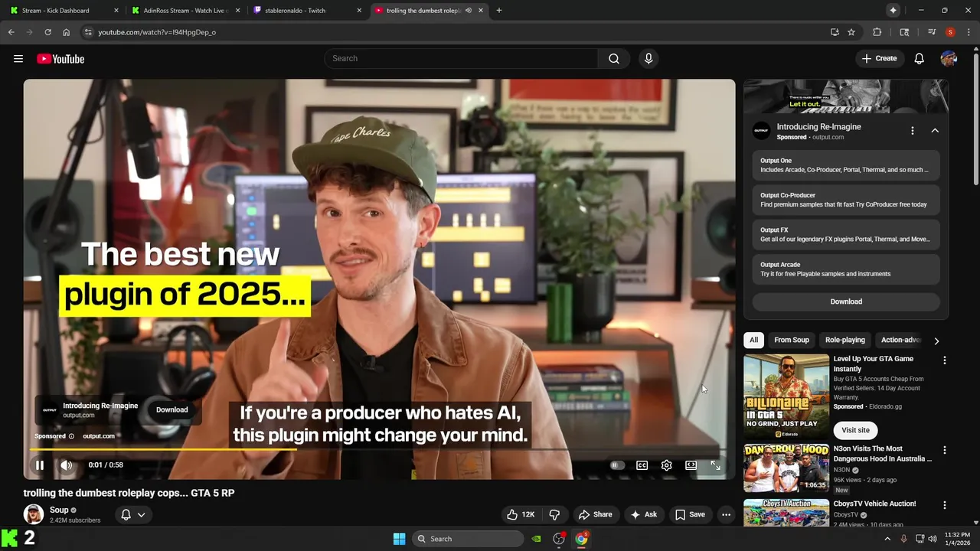Screen dimensions: 980x551
Task: Switch to AdinRoss Stream tab
Action: coord(187,11)
